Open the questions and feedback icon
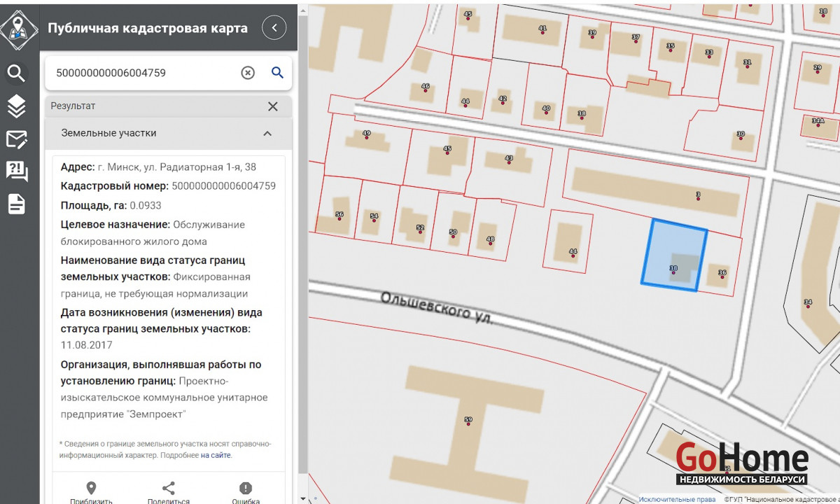 click(17, 171)
